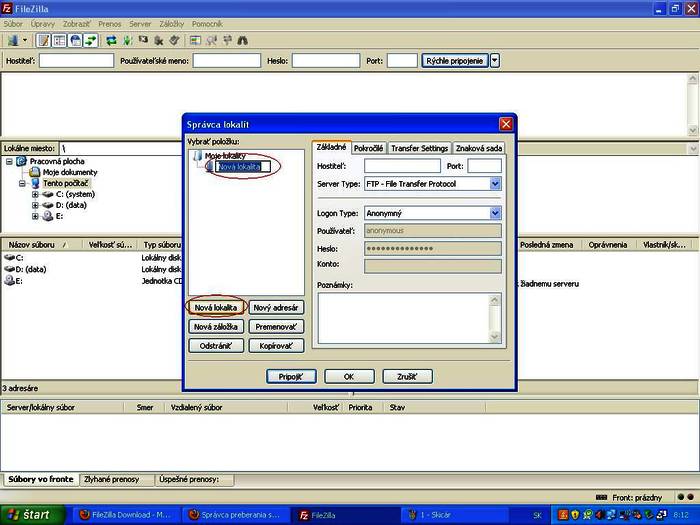
Task: Sort by Názov súboru column header
Action: (42, 245)
